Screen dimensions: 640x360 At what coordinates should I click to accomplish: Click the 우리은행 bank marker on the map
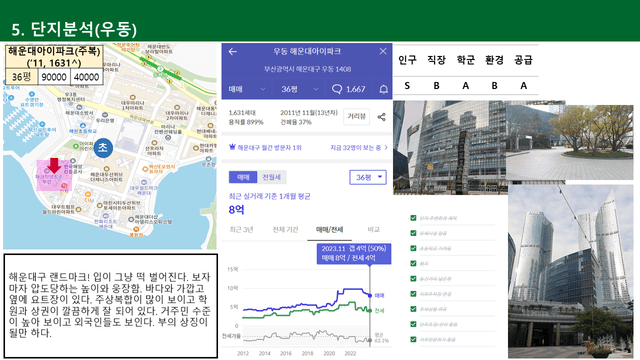(x=105, y=116)
